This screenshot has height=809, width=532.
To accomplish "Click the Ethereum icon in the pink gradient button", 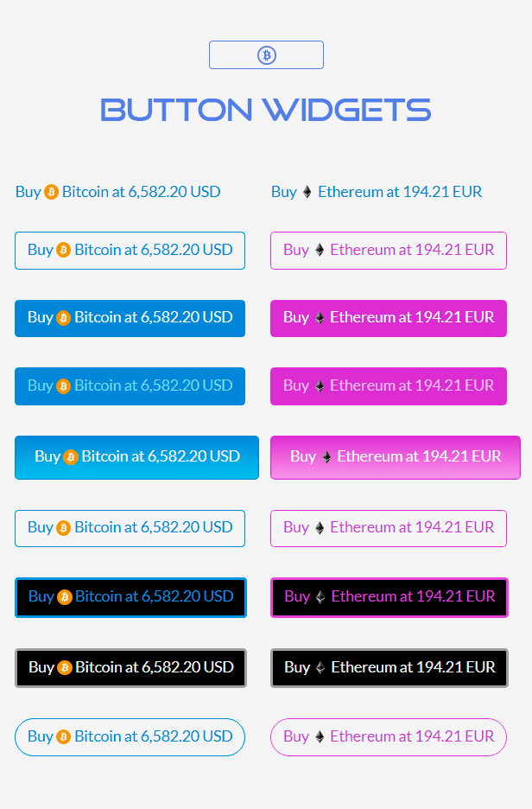I will (326, 457).
